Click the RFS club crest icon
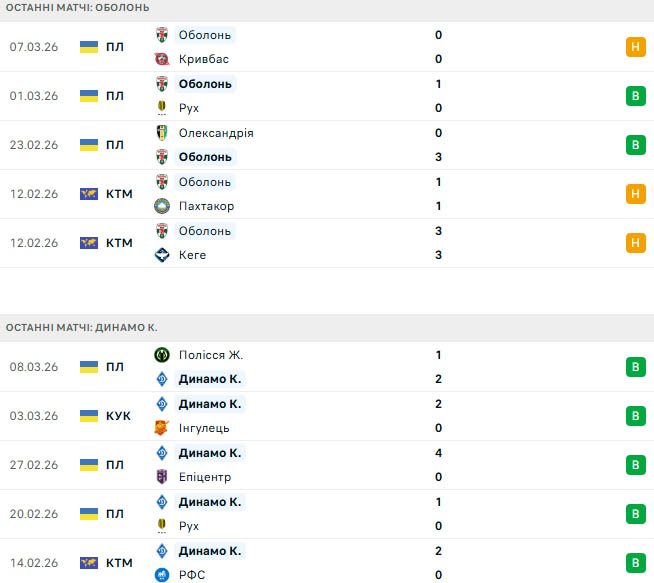654x583 pixels. click(x=162, y=575)
